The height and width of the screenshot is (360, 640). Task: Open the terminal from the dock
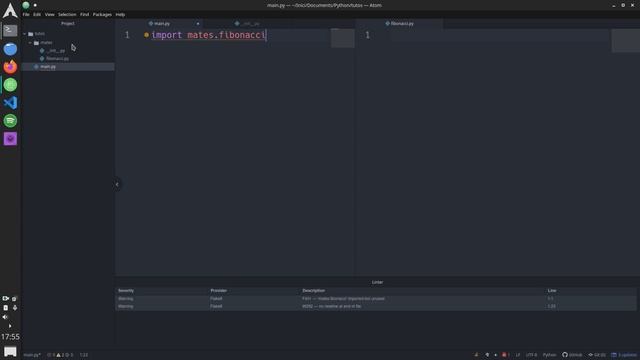click(x=10, y=30)
